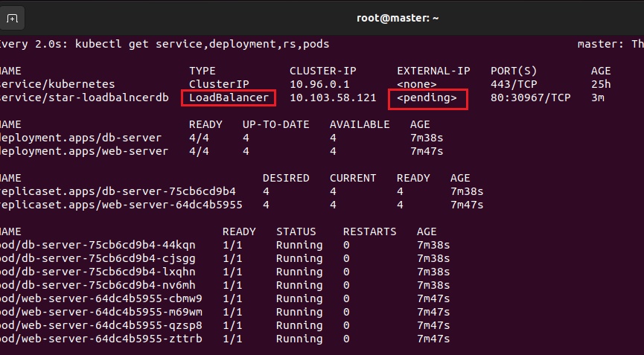
Task: Click the pod db-server-75cb6cd9b4-nv6mh
Action: (98, 285)
